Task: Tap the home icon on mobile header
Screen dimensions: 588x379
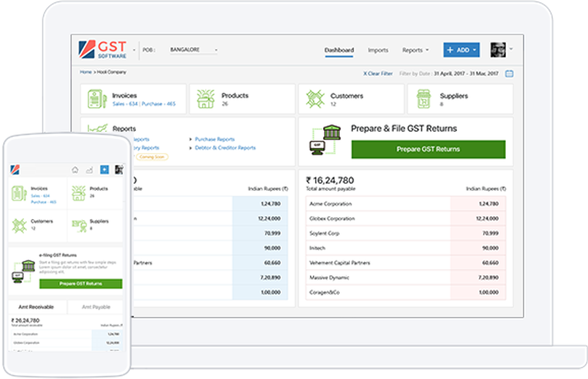Action: coord(75,170)
